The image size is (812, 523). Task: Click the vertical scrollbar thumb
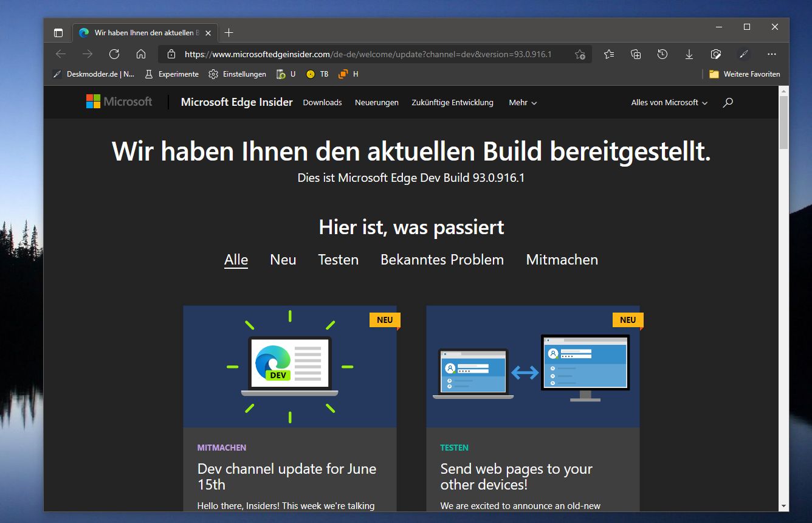click(784, 122)
